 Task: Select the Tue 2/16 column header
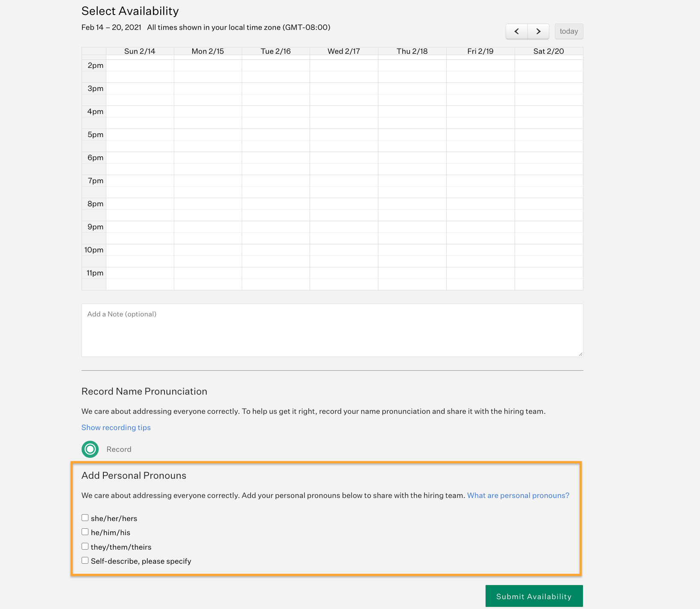coord(276,51)
